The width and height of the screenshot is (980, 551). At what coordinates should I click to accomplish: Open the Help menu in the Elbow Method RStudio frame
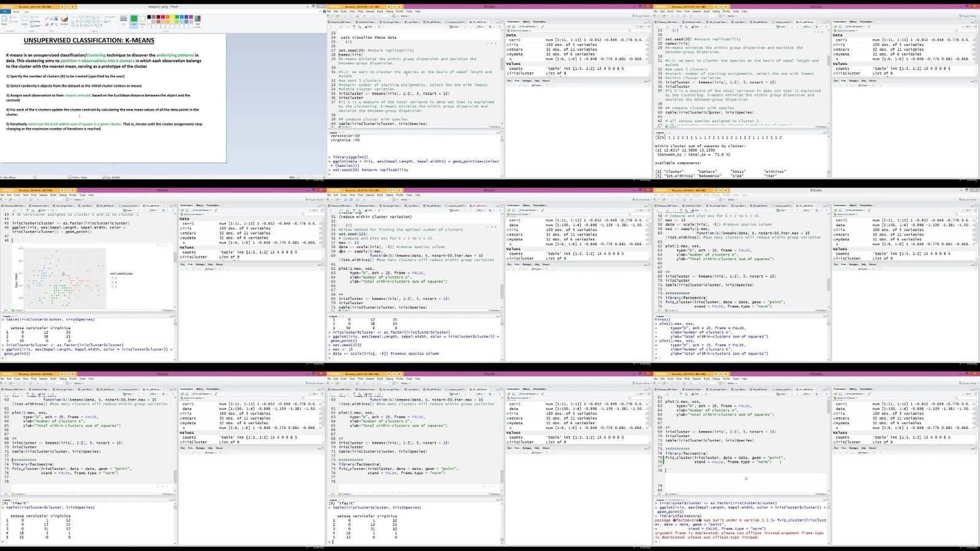[418, 195]
